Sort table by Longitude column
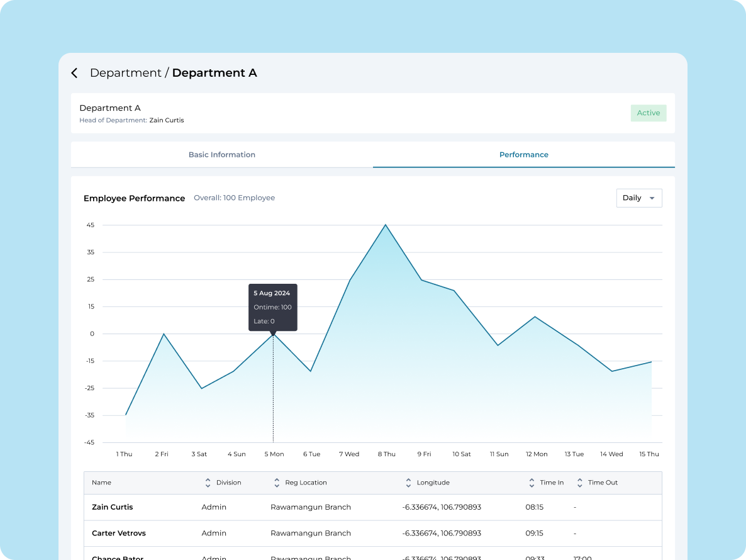The height and width of the screenshot is (560, 746). coord(408,483)
